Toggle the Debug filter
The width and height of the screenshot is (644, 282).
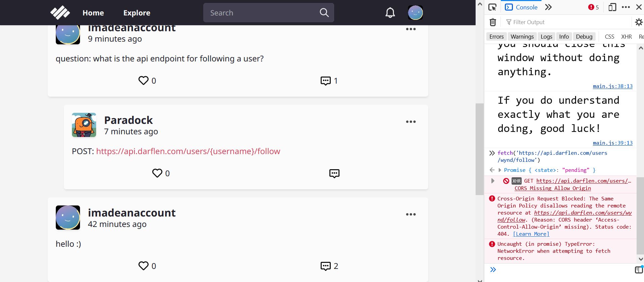584,37
